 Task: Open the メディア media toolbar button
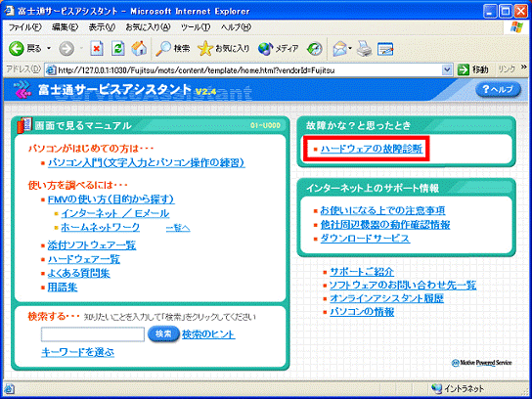(x=278, y=49)
